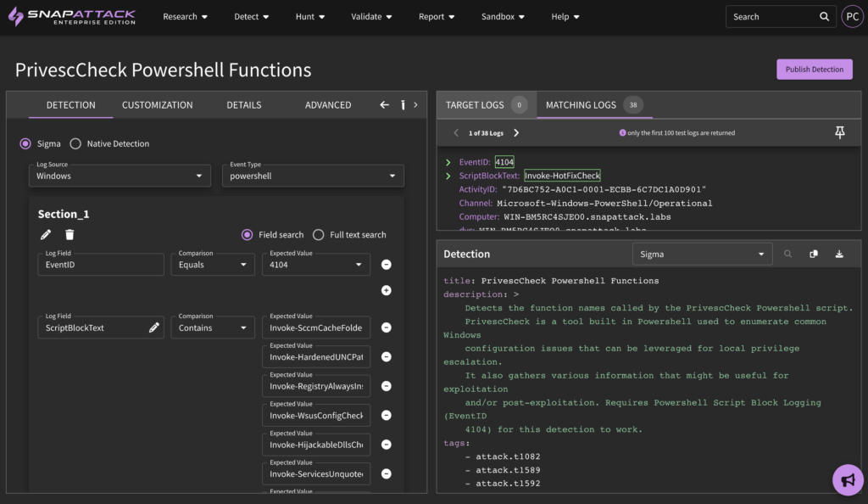This screenshot has width=868, height=504.
Task: Switch to the Details tab
Action: [243, 104]
